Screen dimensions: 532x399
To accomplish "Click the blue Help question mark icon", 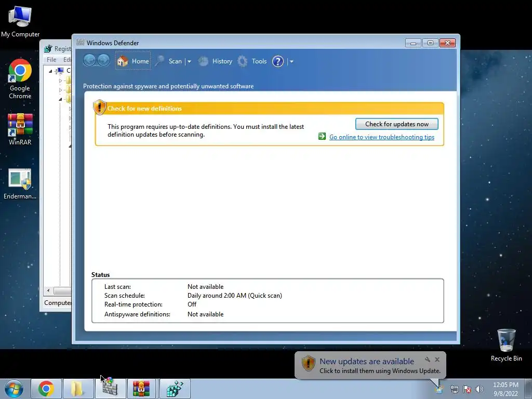I will click(278, 61).
